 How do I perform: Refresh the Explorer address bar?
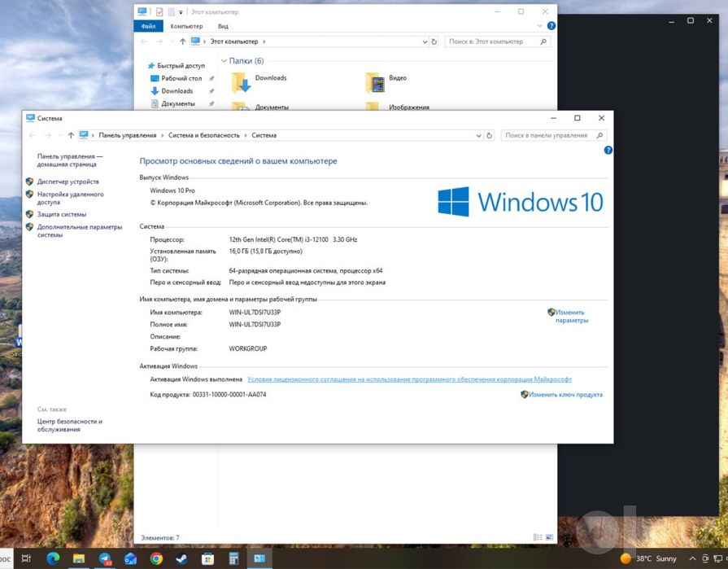434,42
